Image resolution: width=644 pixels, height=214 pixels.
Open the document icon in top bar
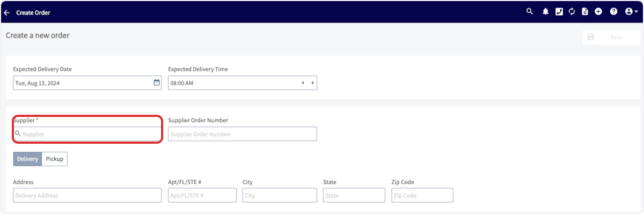(x=585, y=11)
